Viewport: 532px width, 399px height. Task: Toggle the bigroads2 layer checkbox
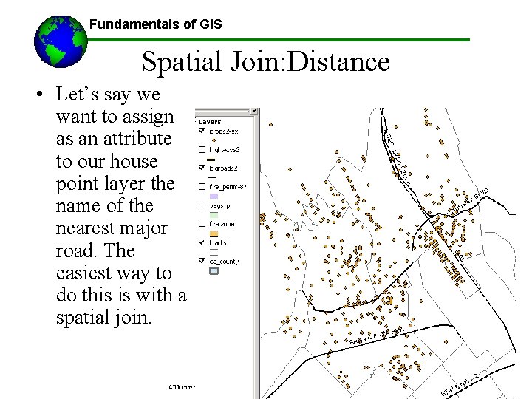(202, 168)
